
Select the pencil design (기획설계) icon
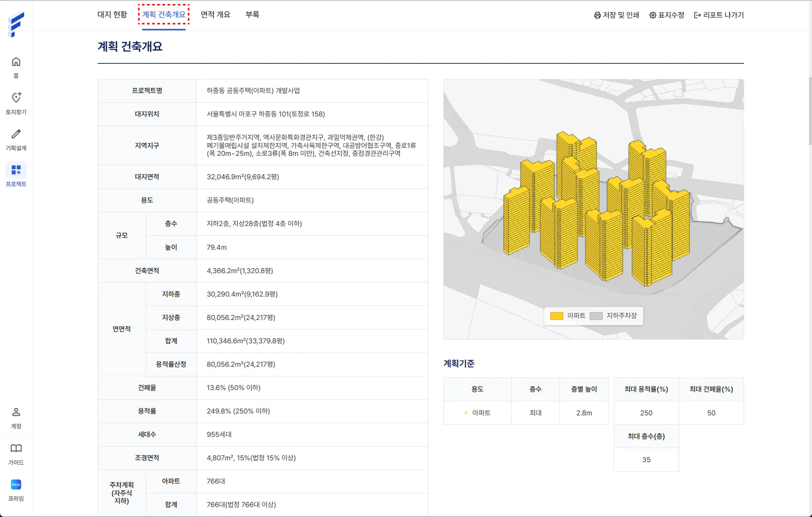[16, 134]
